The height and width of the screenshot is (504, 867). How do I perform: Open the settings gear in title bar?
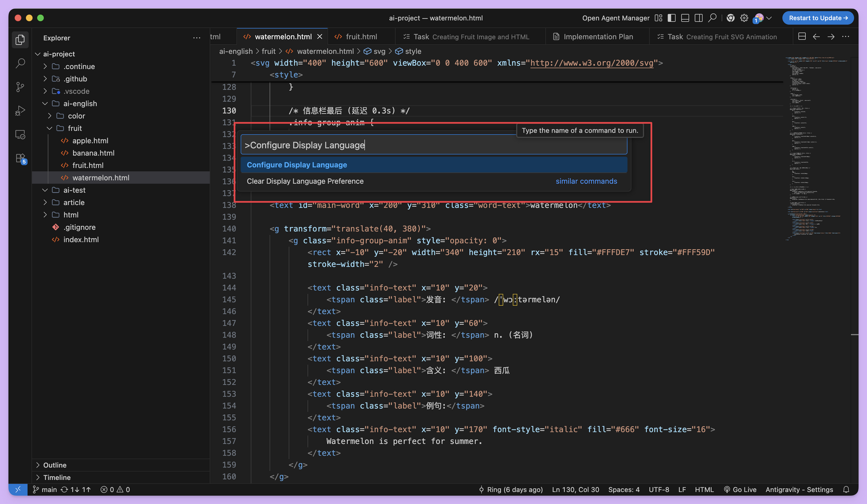[x=744, y=18]
